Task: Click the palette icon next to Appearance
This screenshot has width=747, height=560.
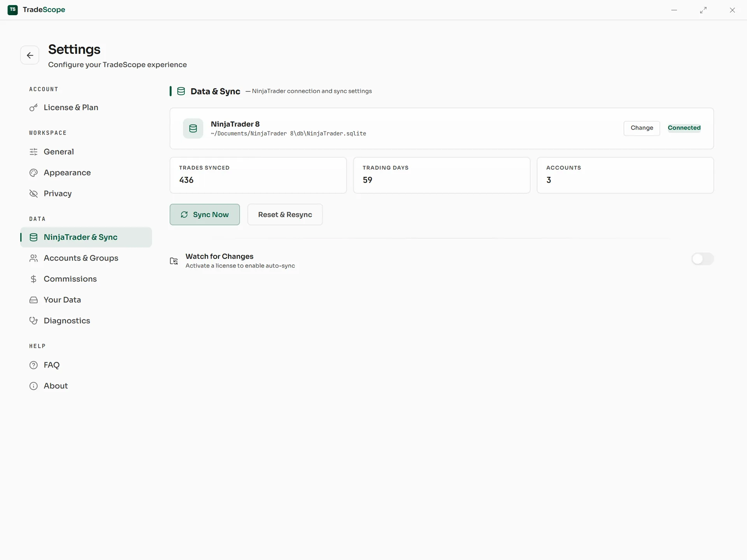Action: [x=33, y=173]
